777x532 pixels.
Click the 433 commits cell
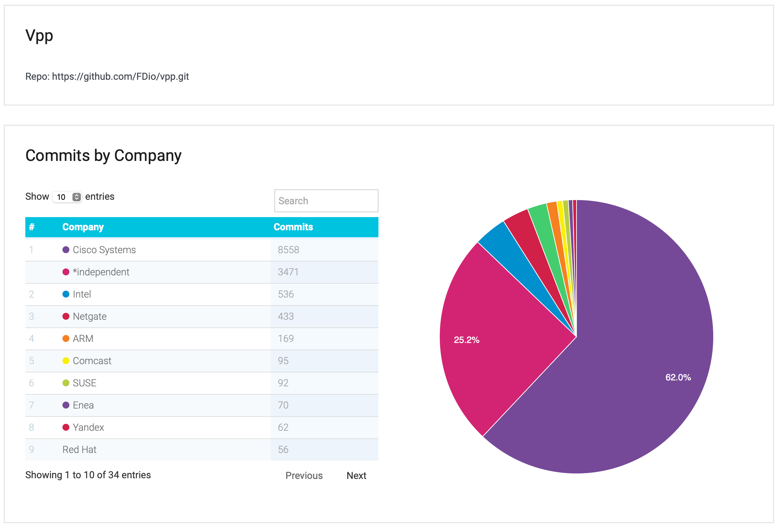324,316
